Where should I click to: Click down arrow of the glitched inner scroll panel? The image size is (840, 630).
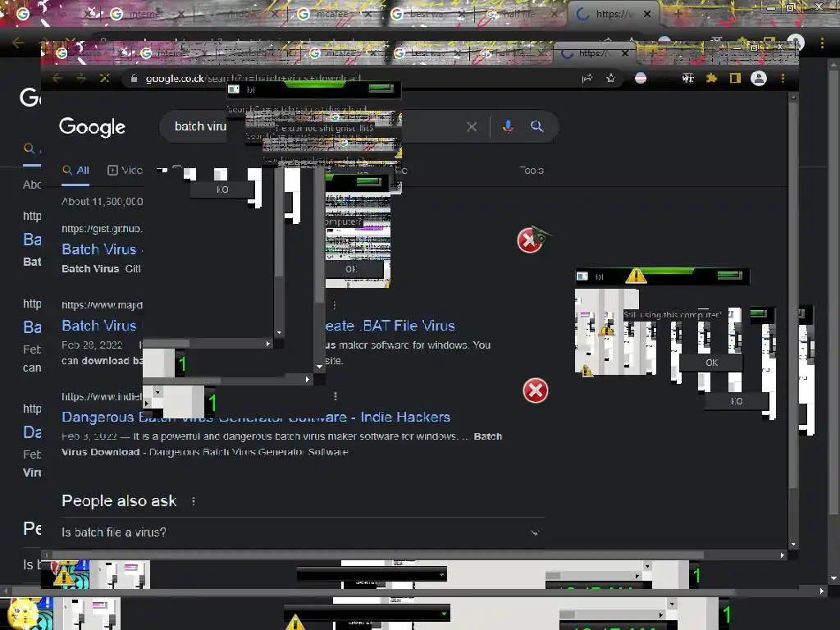point(279,333)
